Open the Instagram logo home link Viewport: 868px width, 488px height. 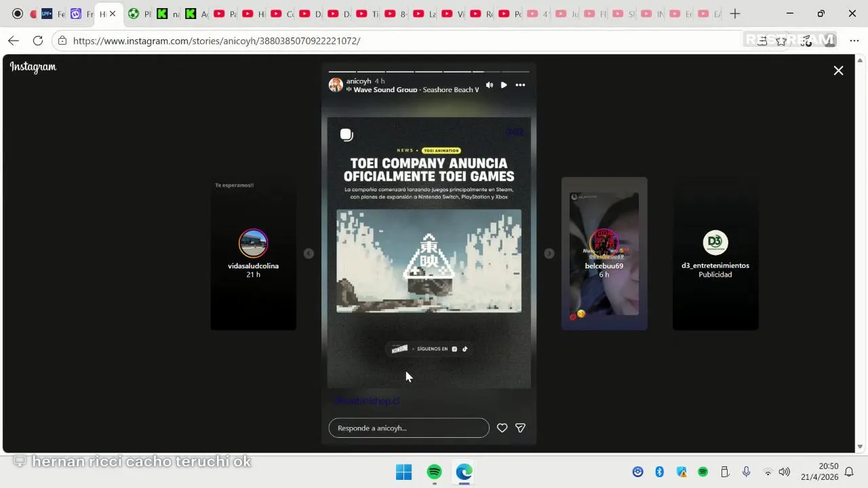coord(33,67)
